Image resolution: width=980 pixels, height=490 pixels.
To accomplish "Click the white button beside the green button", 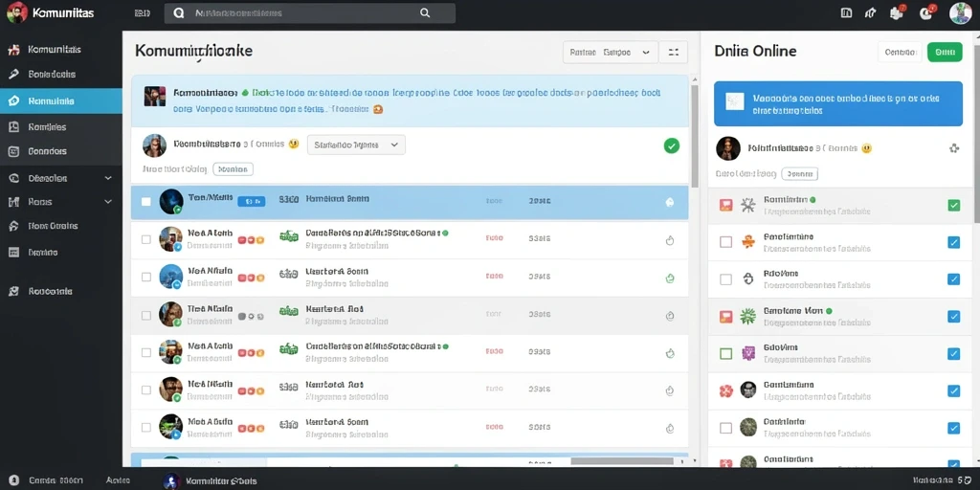I will pos(900,52).
